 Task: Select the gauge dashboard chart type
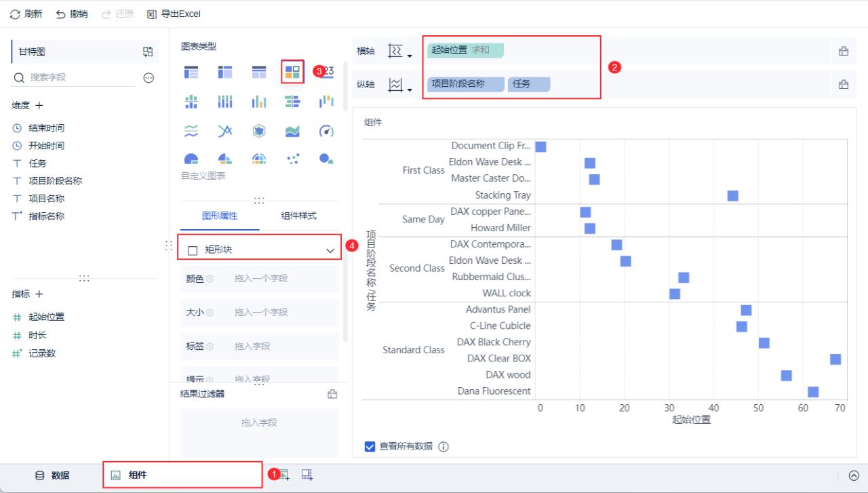tap(327, 131)
